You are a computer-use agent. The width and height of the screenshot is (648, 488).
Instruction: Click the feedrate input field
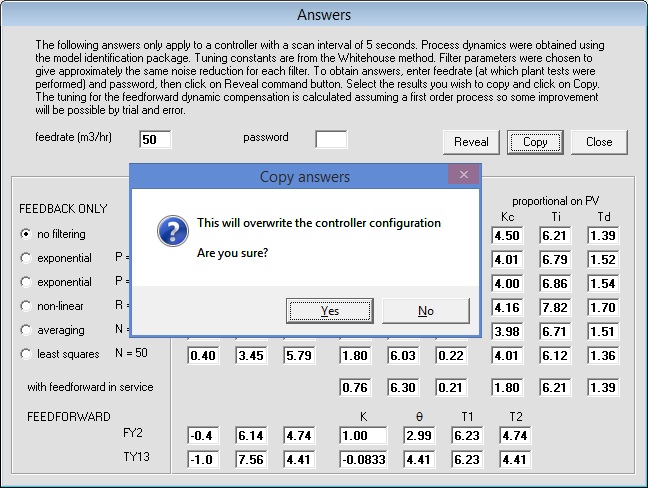click(x=155, y=139)
